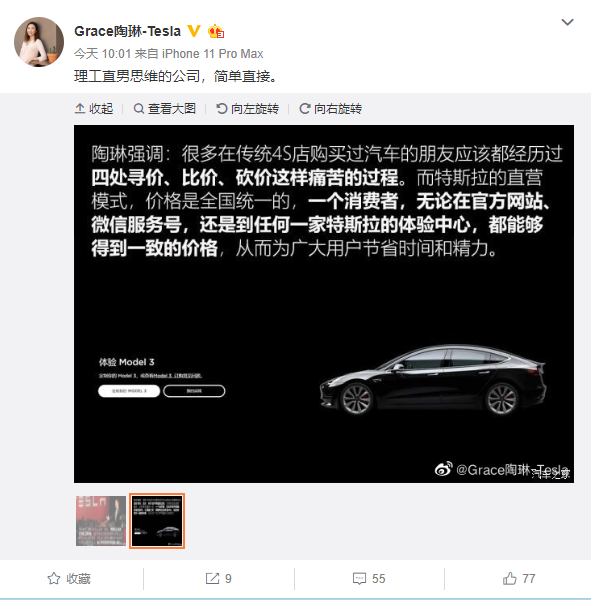
Task: Expand the post options chevron
Action: 567,22
